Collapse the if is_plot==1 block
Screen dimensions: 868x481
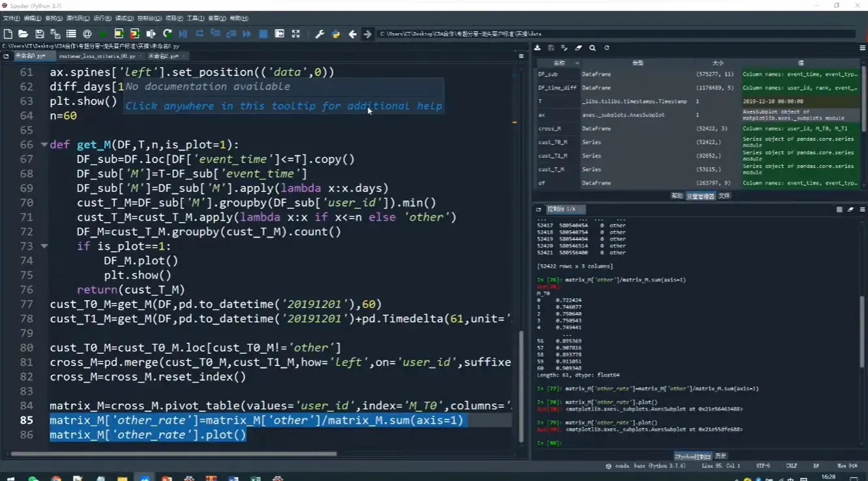coord(44,246)
